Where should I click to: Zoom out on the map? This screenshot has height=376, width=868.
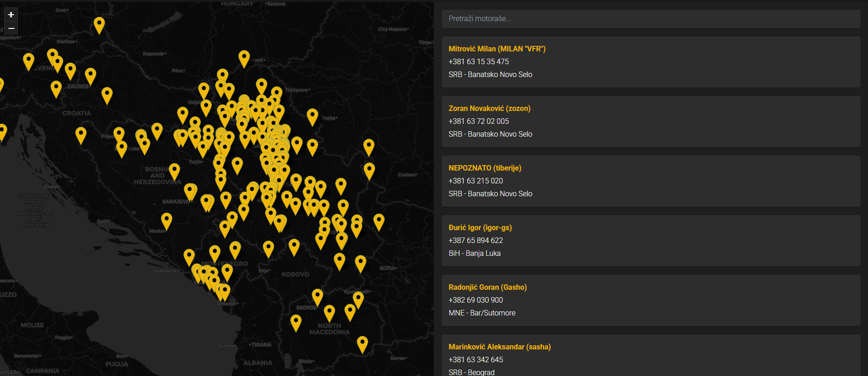pyautogui.click(x=11, y=28)
